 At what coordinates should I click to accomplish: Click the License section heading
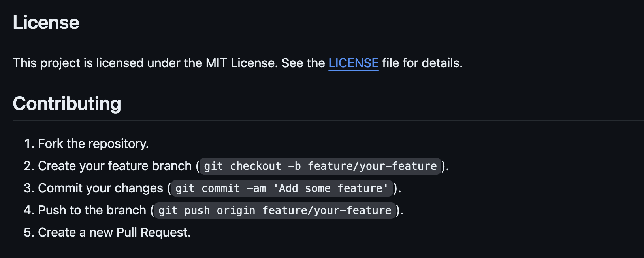click(46, 23)
